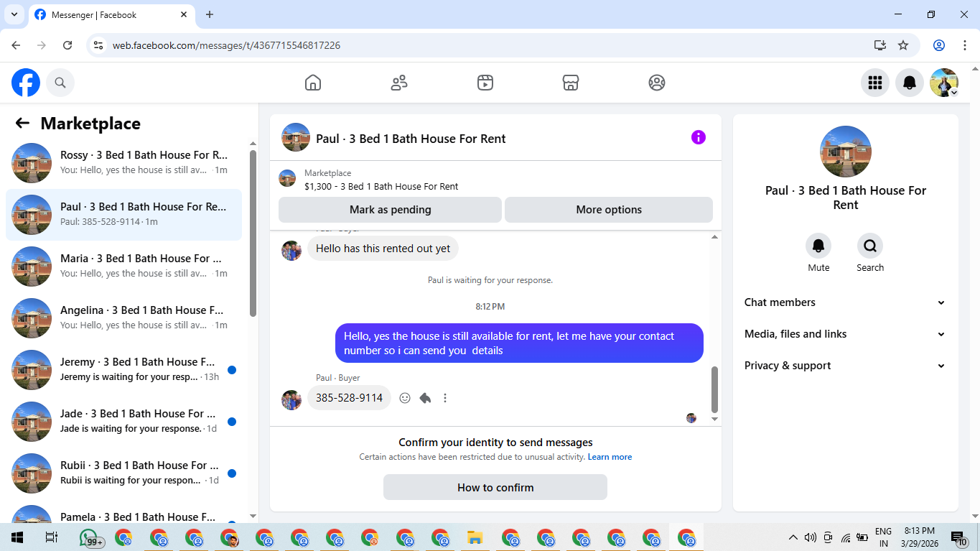The height and width of the screenshot is (551, 980).
Task: Click the "Hello has this rented out yet" message
Action: (x=383, y=249)
